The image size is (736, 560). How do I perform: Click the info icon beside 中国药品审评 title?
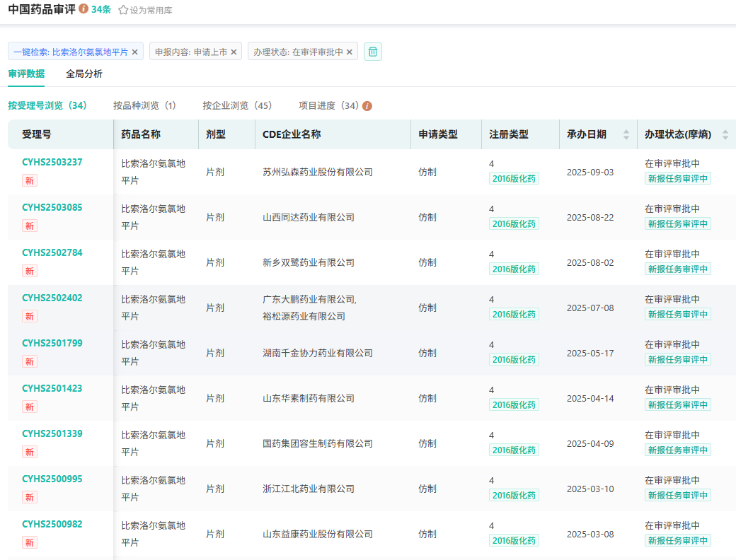[x=84, y=9]
